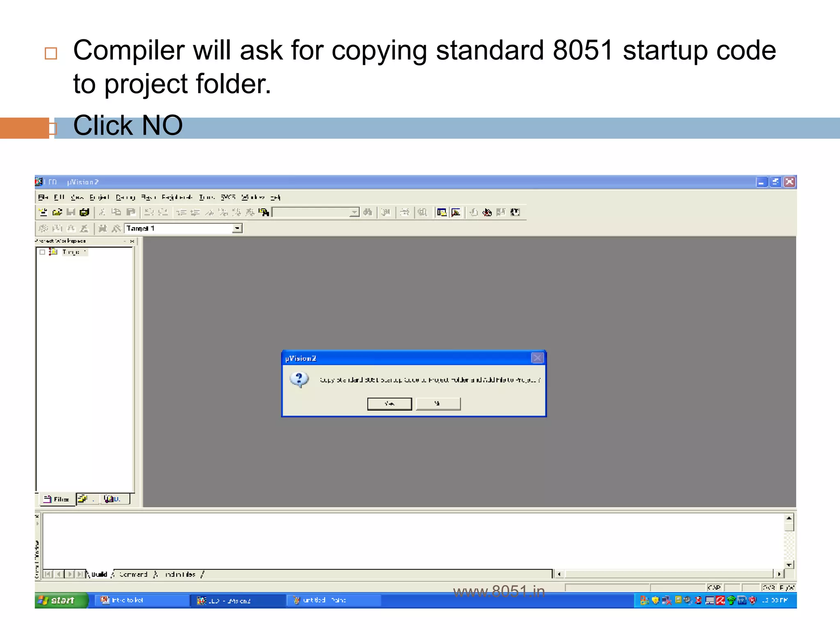This screenshot has width=840, height=630.
Task: Click the Find in Files icon
Action: [x=264, y=212]
